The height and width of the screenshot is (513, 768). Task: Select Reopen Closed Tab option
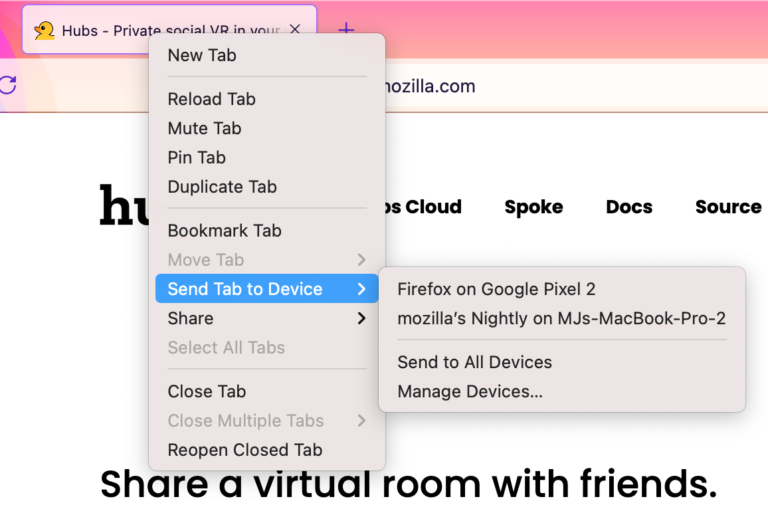coord(245,449)
